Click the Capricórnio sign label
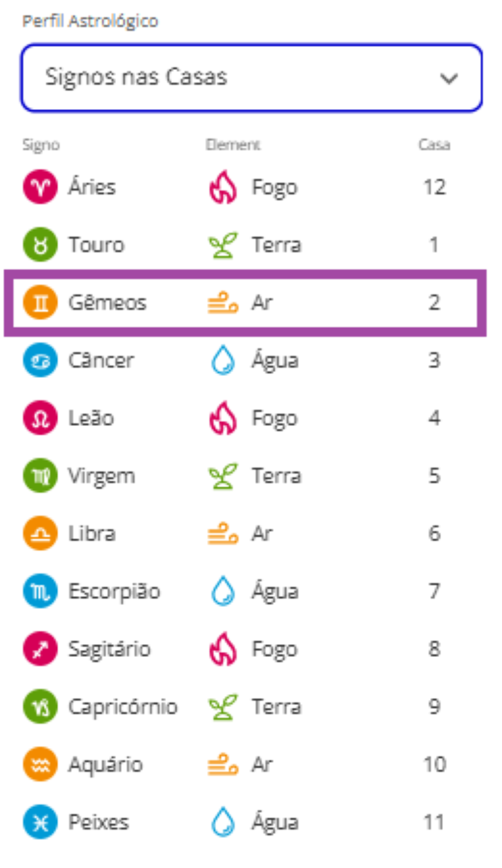The width and height of the screenshot is (502, 868). pyautogui.click(x=123, y=707)
